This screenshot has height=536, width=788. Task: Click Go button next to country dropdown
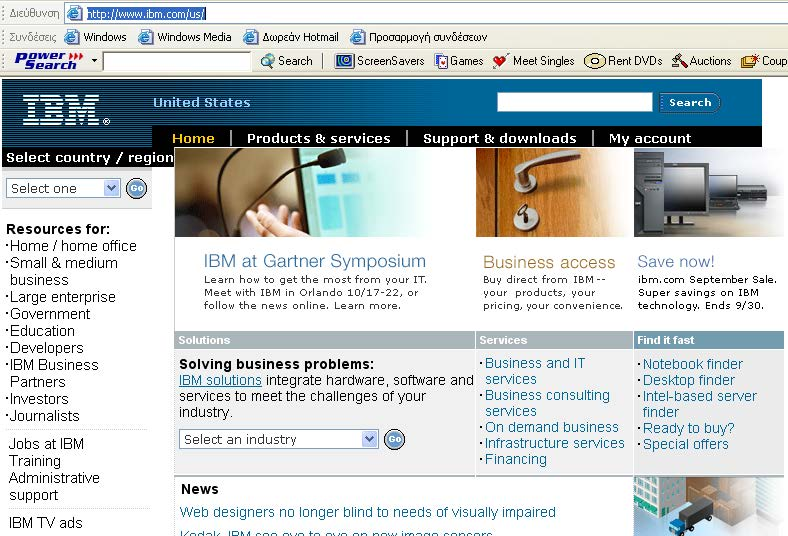(x=136, y=188)
